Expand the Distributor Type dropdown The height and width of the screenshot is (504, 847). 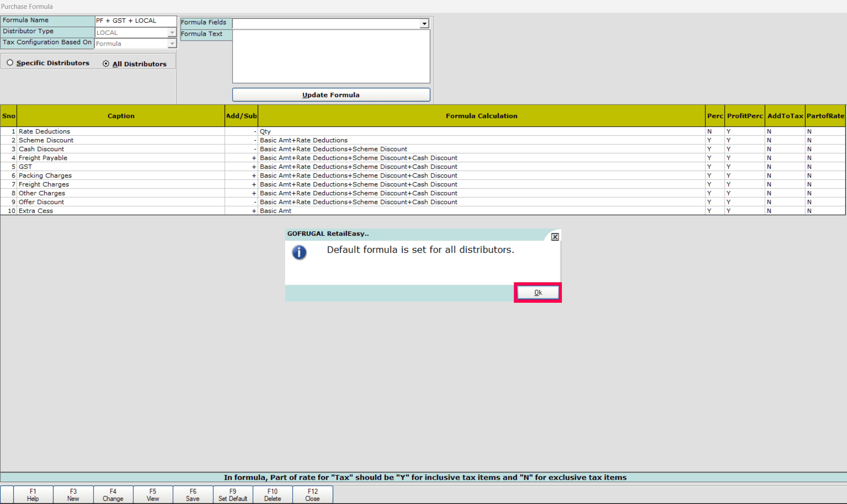[172, 33]
